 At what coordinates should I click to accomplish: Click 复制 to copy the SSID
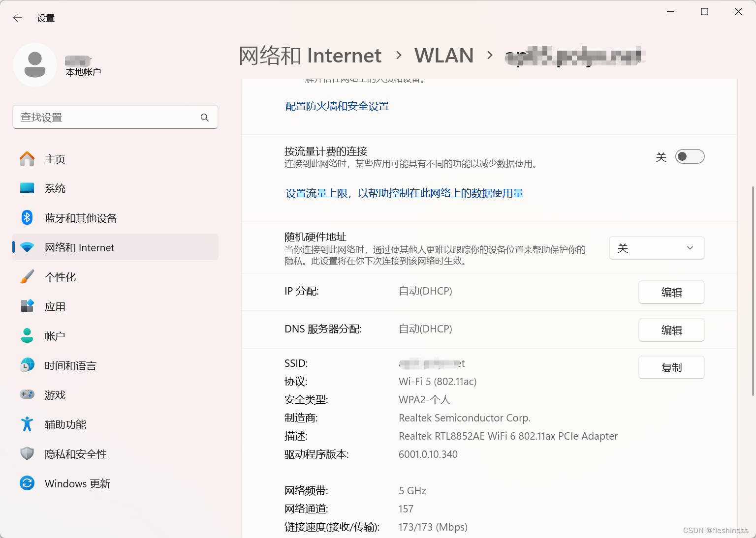click(671, 367)
